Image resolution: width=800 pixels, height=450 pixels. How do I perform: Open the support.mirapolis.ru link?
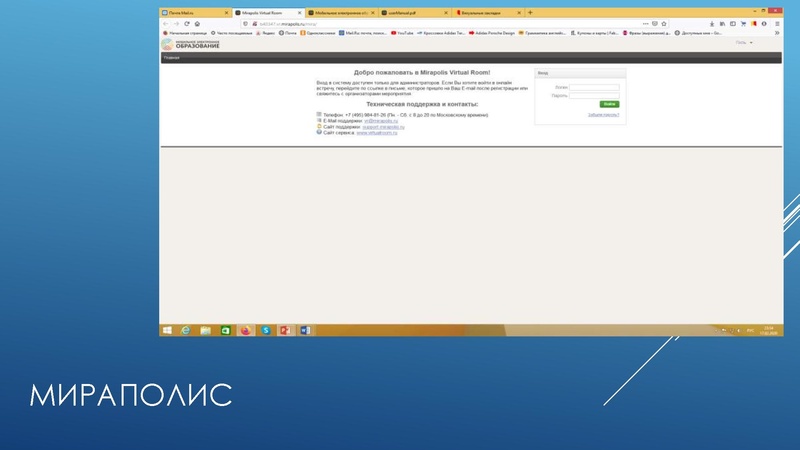pyautogui.click(x=383, y=127)
